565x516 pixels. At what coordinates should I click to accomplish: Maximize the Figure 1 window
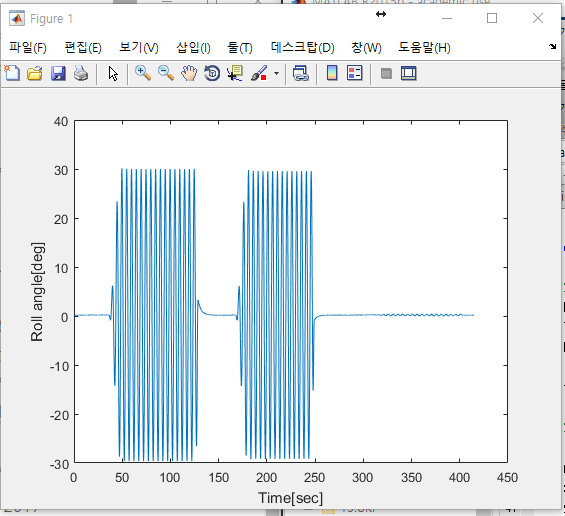(x=492, y=18)
